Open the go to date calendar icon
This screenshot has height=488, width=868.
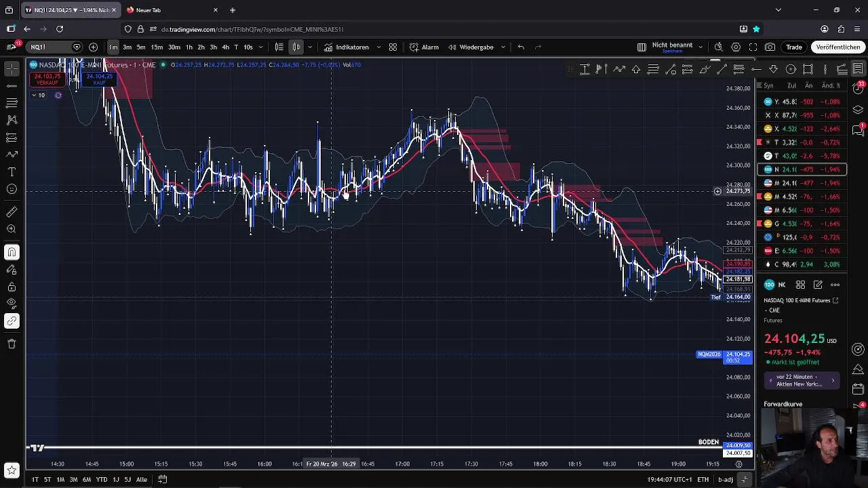(163, 479)
